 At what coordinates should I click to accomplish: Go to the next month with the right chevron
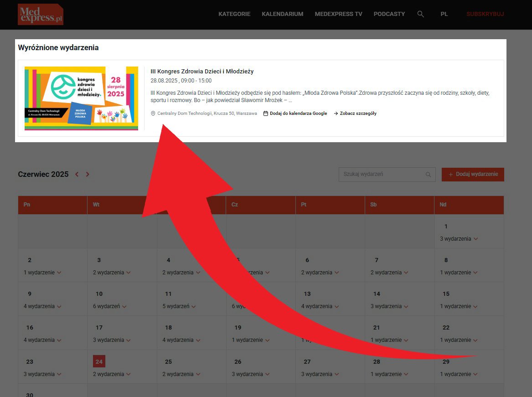pos(88,174)
